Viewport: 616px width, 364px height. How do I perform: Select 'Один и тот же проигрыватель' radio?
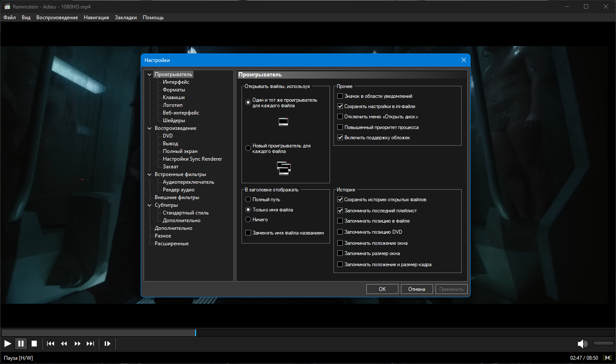tap(248, 103)
